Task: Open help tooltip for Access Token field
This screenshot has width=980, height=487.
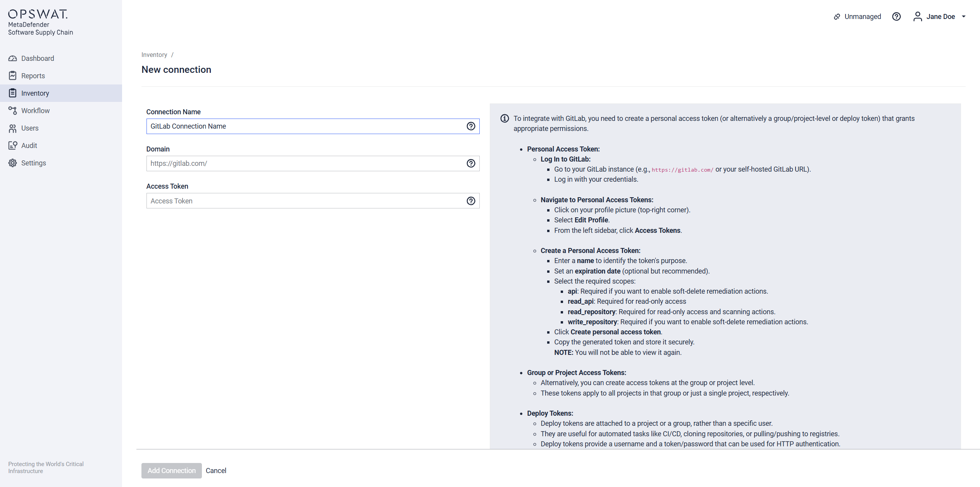Action: tap(471, 201)
